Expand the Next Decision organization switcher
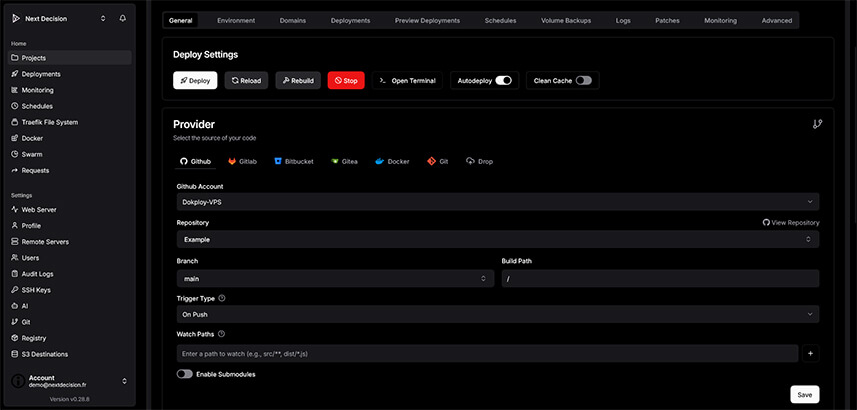The height and width of the screenshot is (410, 857). (x=103, y=19)
